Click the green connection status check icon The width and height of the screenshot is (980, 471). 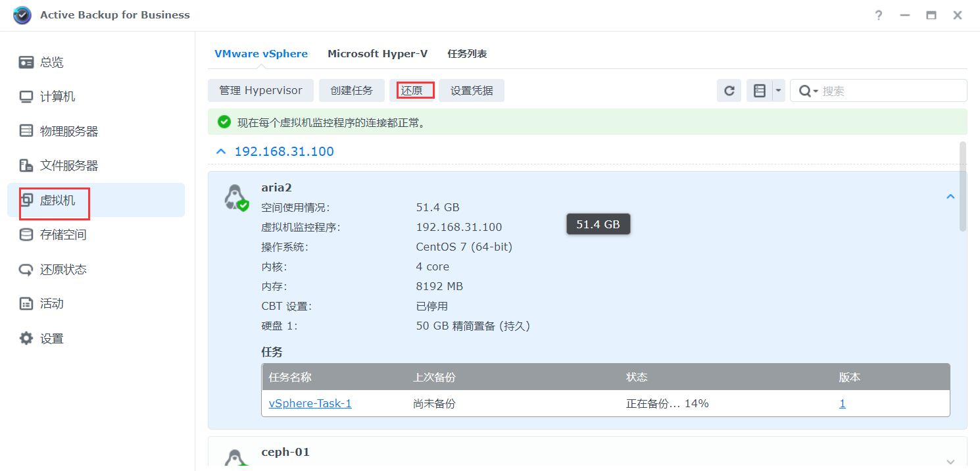(224, 122)
